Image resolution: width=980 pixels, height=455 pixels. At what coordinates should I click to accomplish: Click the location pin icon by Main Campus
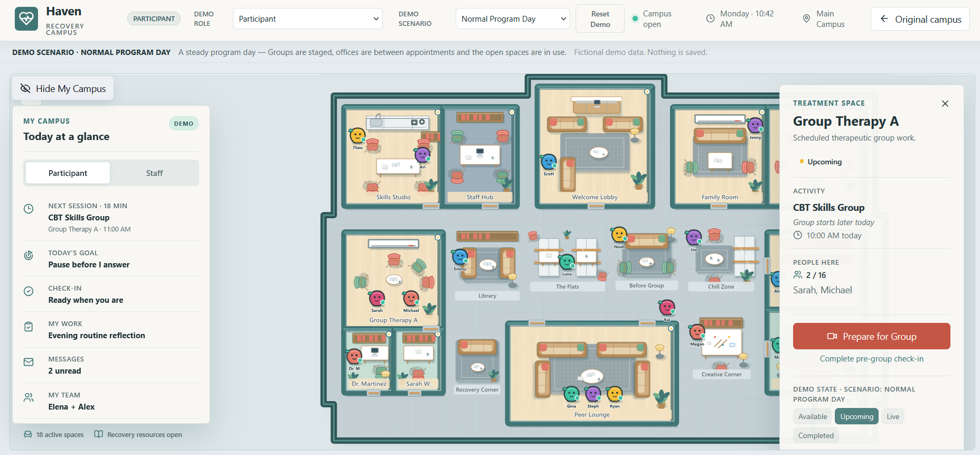pyautogui.click(x=806, y=19)
